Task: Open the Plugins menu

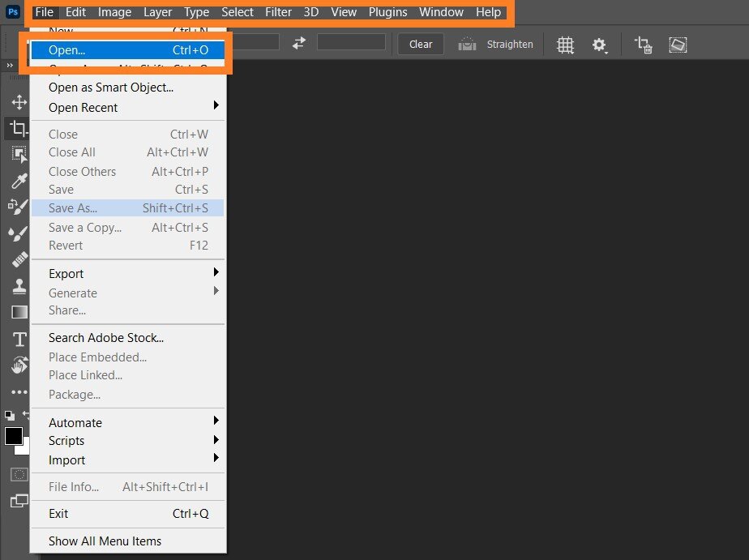Action: pos(387,12)
